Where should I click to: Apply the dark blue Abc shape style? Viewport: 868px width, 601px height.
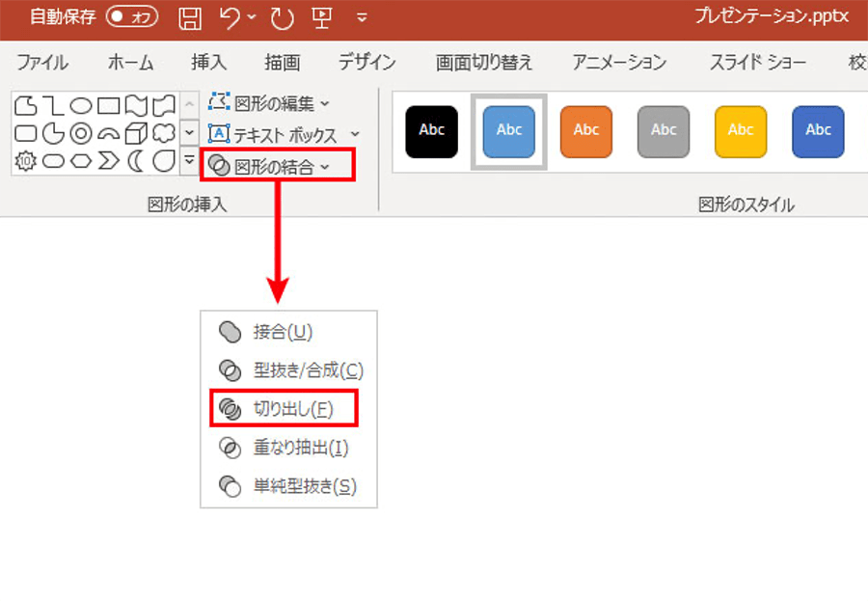818,132
